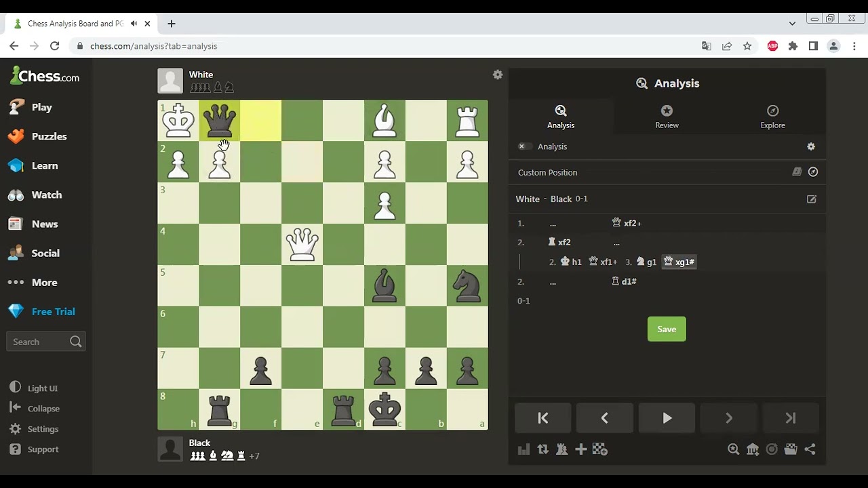Open saved games folder icon

pos(791,449)
